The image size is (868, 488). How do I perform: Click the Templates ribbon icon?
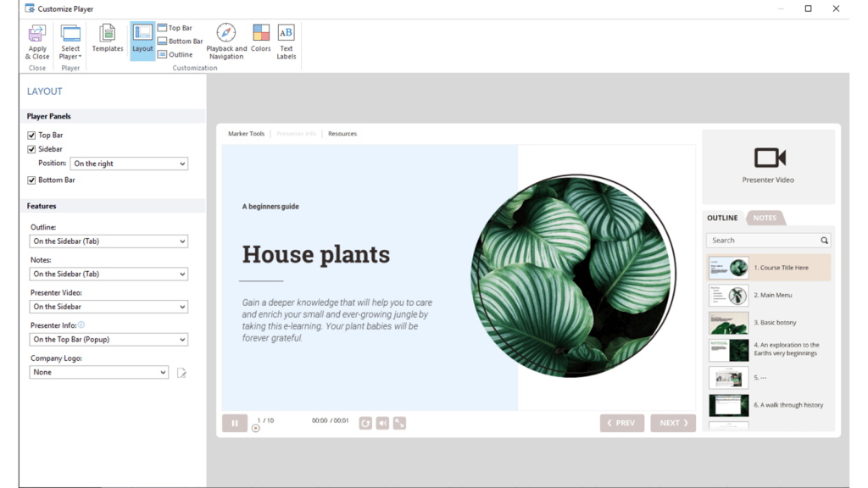click(107, 38)
